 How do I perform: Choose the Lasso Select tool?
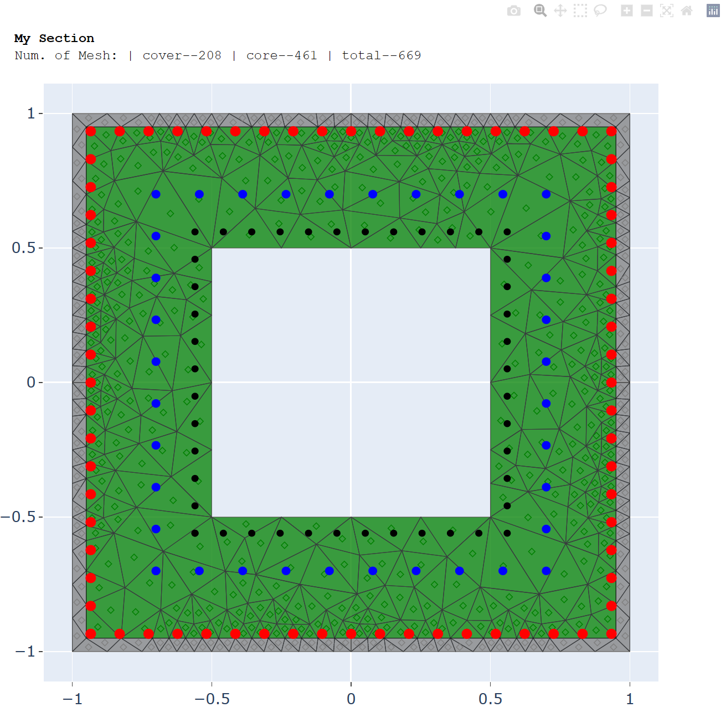600,11
